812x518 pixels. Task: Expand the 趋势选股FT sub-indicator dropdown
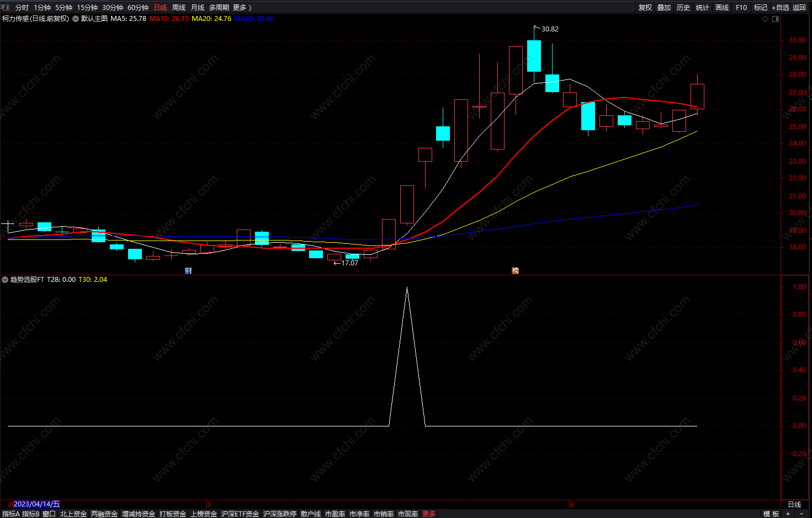click(5, 280)
